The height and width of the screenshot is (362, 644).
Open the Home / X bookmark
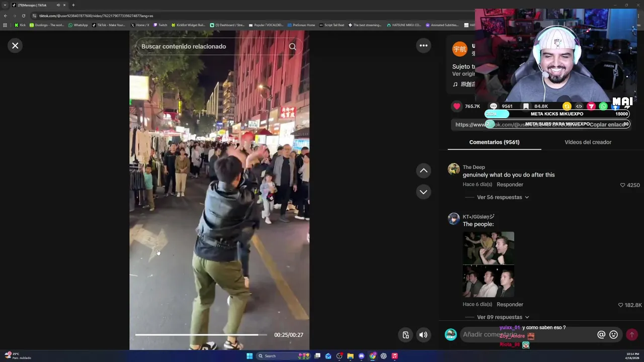click(x=140, y=25)
